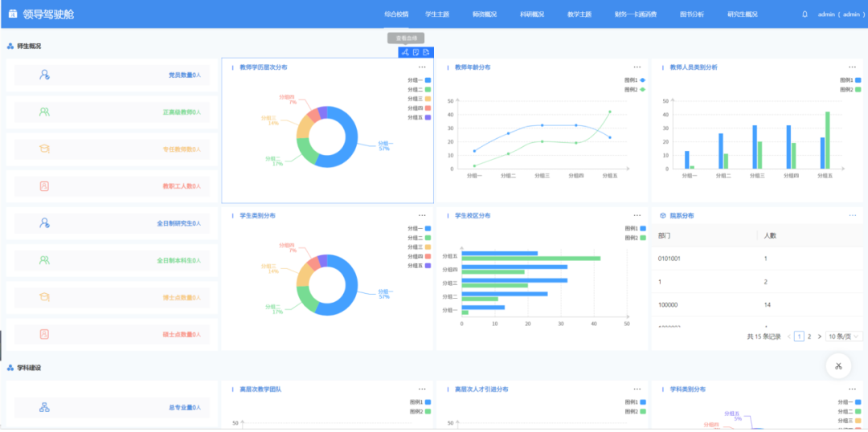Open the more menu of 高层次教学团队

tap(423, 389)
